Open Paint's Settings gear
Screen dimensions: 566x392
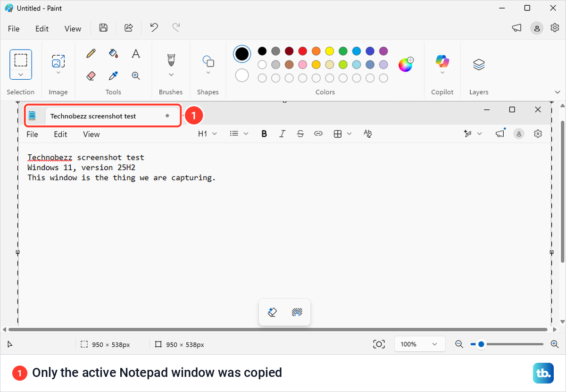tap(555, 28)
